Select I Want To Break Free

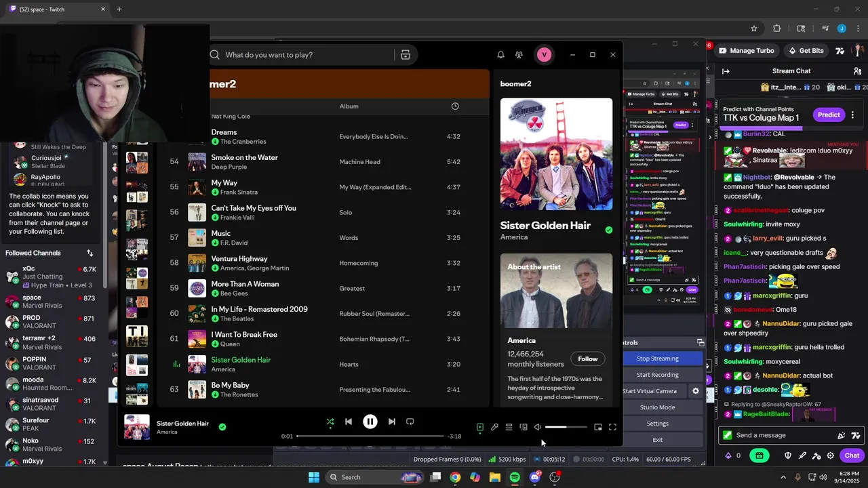[244, 335]
